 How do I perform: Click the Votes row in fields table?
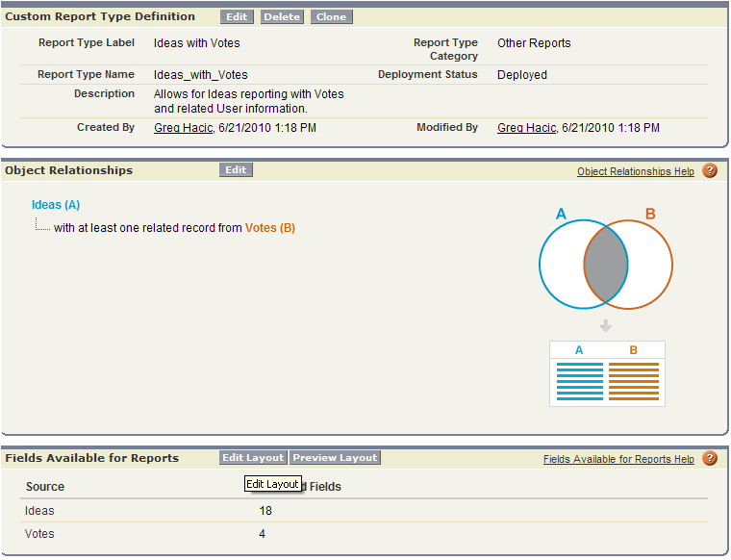pyautogui.click(x=40, y=534)
